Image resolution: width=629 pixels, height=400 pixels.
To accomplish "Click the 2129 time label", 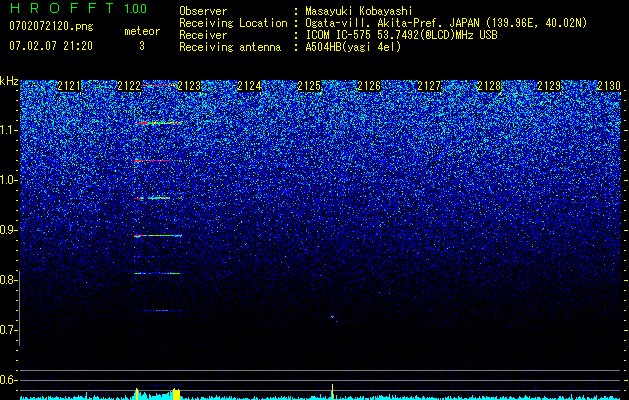I will [549, 86].
